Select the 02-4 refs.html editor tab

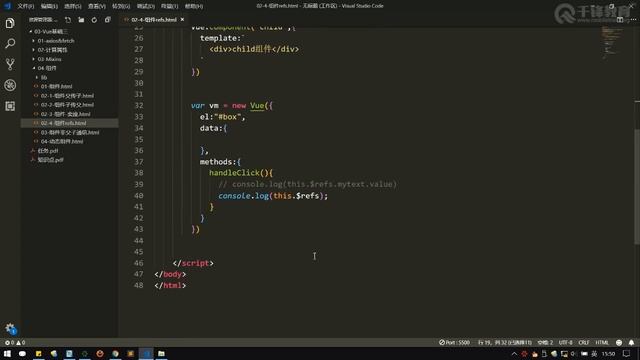pos(153,20)
